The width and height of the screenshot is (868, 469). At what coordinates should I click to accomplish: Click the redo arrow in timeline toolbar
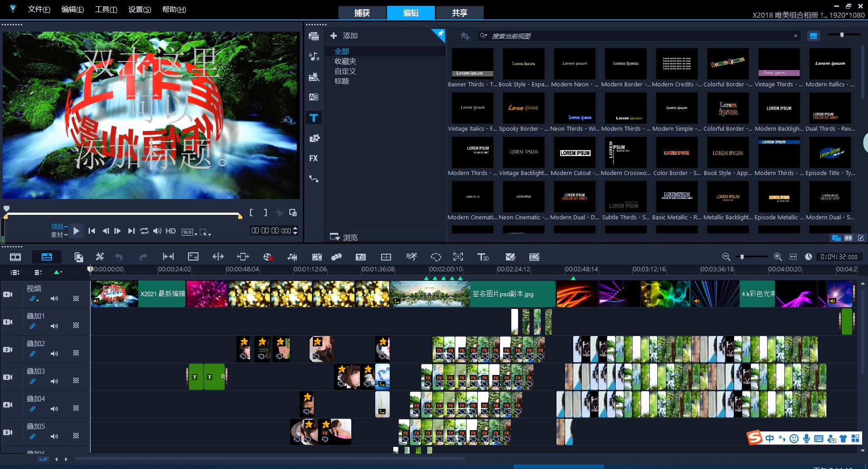coord(143,257)
